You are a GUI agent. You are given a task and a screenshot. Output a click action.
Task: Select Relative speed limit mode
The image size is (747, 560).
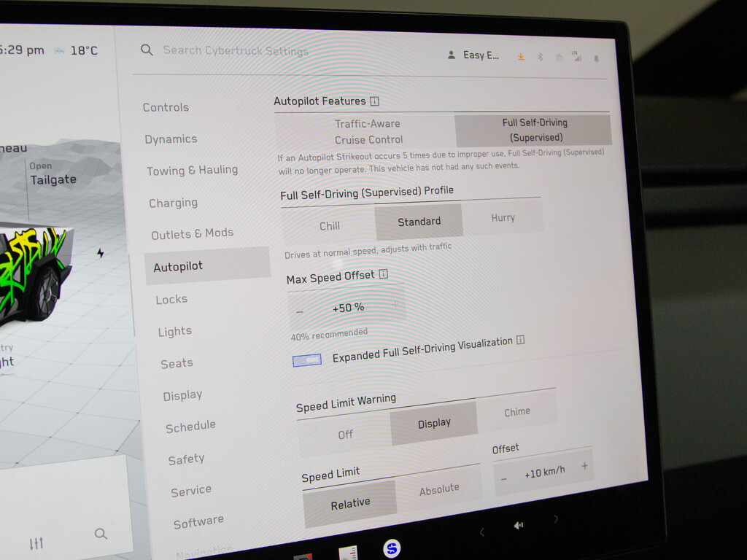(350, 504)
